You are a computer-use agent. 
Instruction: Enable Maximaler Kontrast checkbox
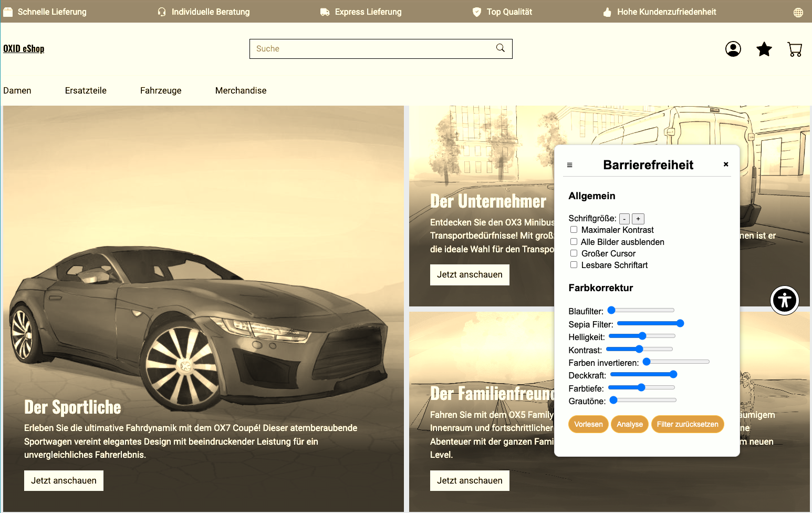(574, 230)
